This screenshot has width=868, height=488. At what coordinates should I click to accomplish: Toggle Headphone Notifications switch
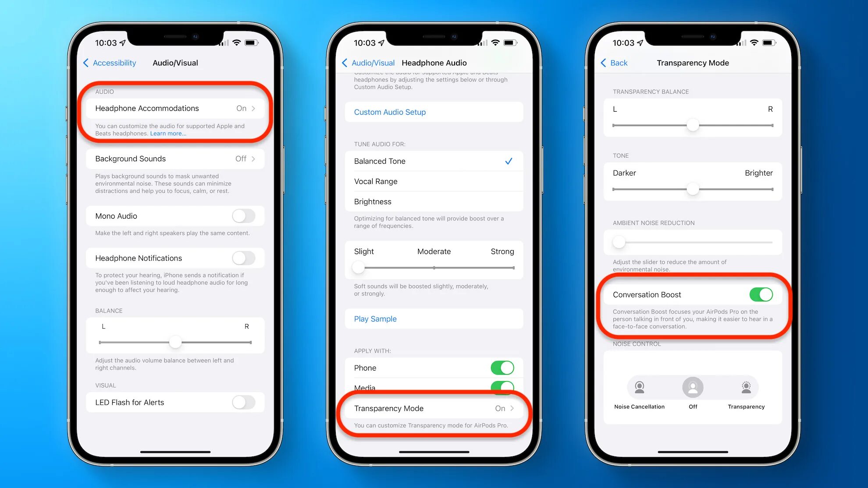[243, 258]
